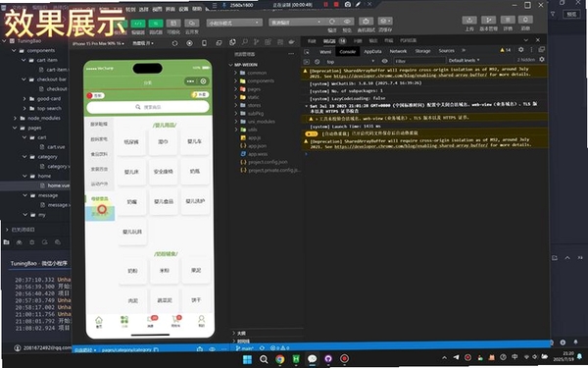This screenshot has width=588, height=368.
Task: Open the 消息 notifications button
Action: tap(525, 20)
